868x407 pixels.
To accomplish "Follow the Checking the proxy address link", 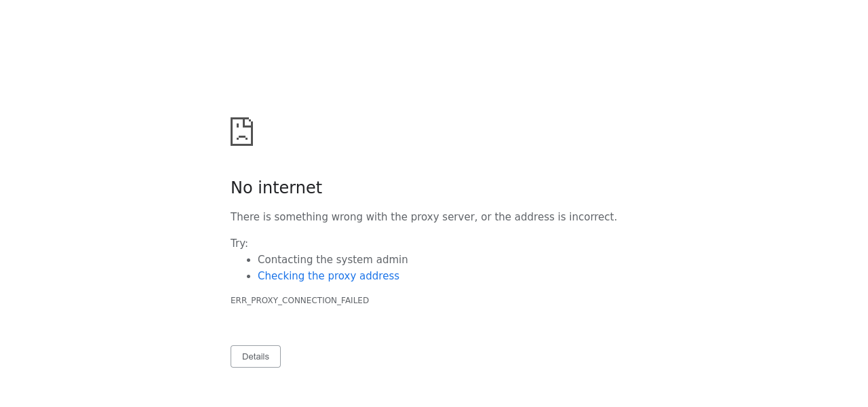I will 328,276.
